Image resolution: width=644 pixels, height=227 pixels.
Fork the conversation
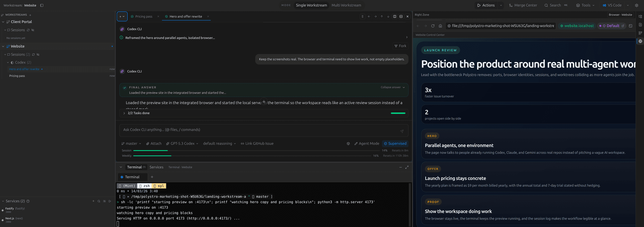[x=400, y=46]
